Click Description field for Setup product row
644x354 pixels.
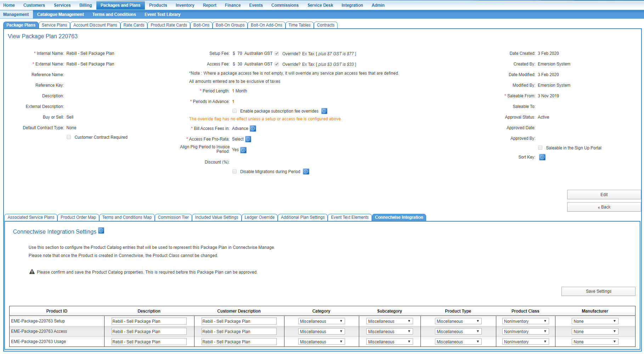tap(149, 321)
